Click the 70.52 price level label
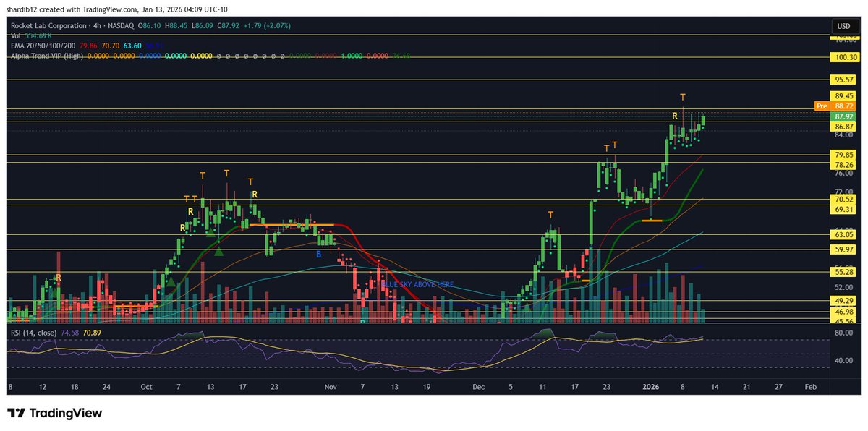 pyautogui.click(x=844, y=199)
